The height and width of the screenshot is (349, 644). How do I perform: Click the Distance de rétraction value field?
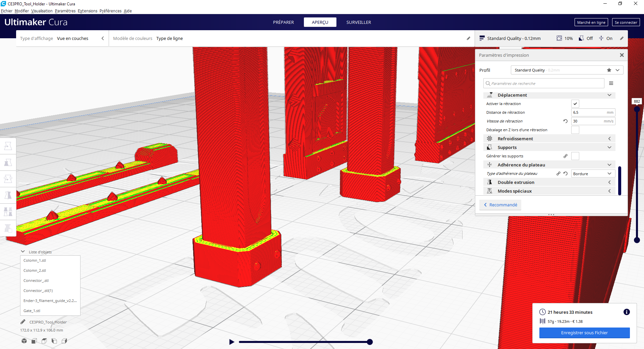[593, 112]
